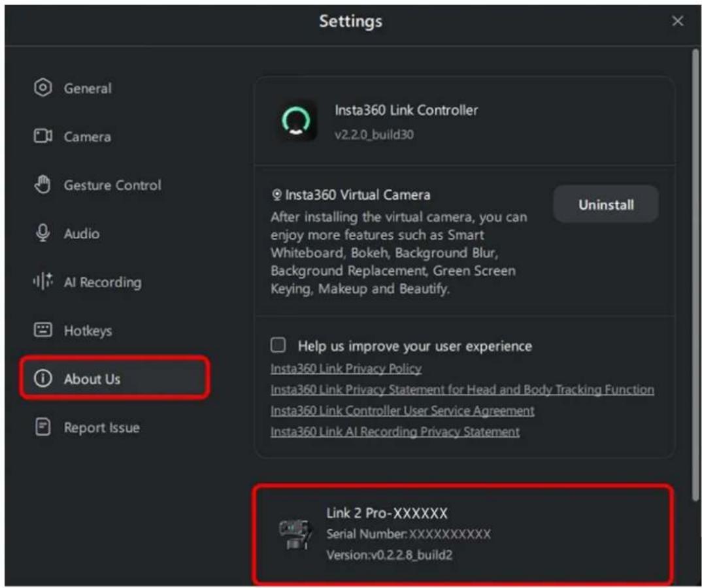Click the Version:v0.2.2.8_build2 firmware text
Screen dimensions: 702x588
(x=389, y=555)
